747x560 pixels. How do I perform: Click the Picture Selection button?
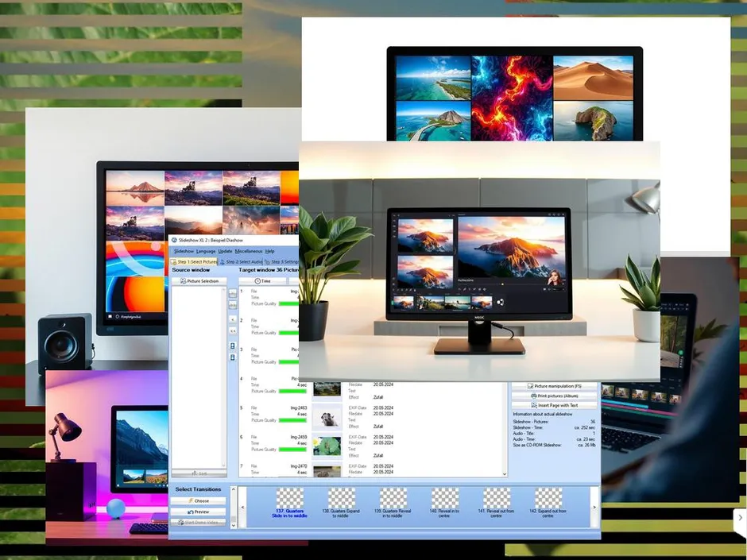(x=199, y=281)
